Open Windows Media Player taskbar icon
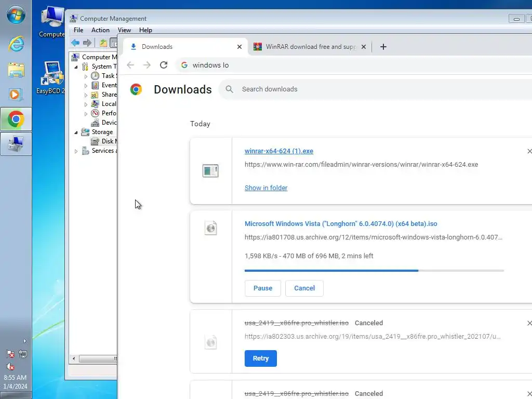The image size is (532, 399). click(x=16, y=94)
